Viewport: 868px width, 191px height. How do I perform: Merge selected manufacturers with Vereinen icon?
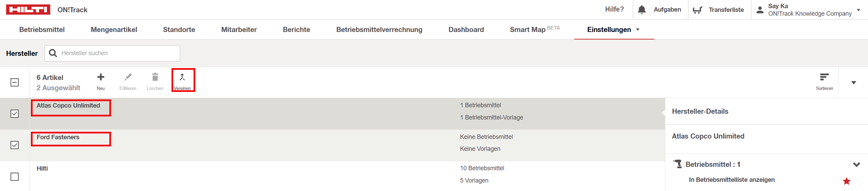[x=182, y=77]
